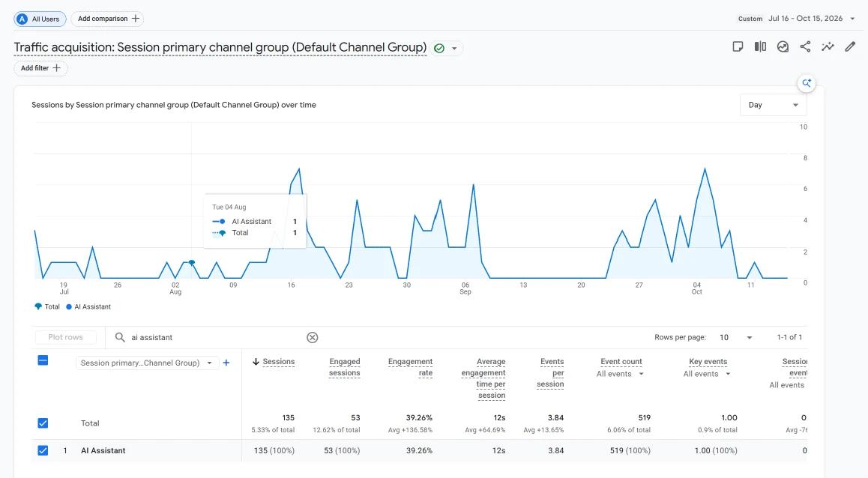Click the '135 (100%)' sessions cell
The width and height of the screenshot is (868, 478).
click(274, 451)
